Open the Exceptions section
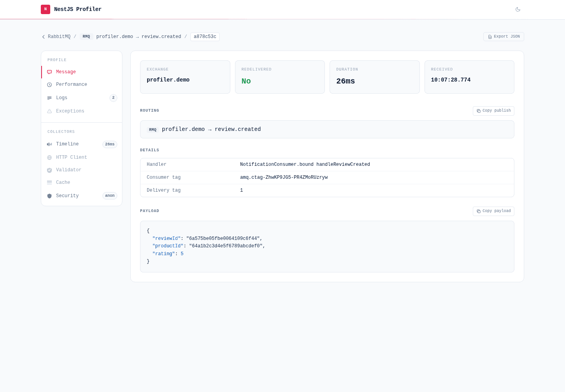This screenshot has width=565, height=392. click(x=82, y=111)
